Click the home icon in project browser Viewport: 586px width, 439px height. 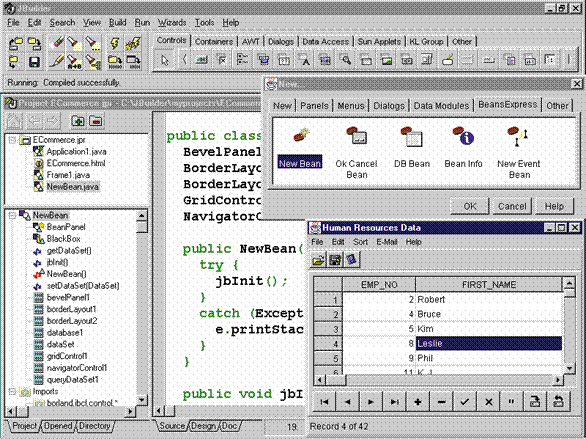[14, 121]
